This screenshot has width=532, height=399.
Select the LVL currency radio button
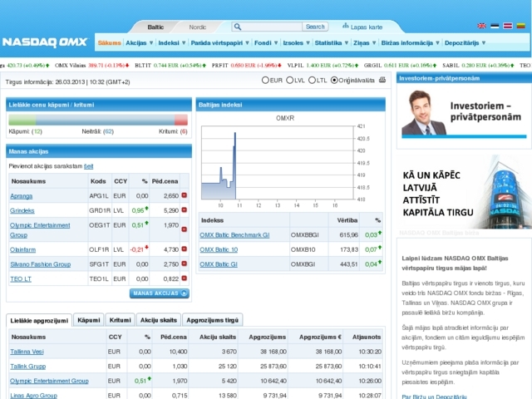coord(289,81)
